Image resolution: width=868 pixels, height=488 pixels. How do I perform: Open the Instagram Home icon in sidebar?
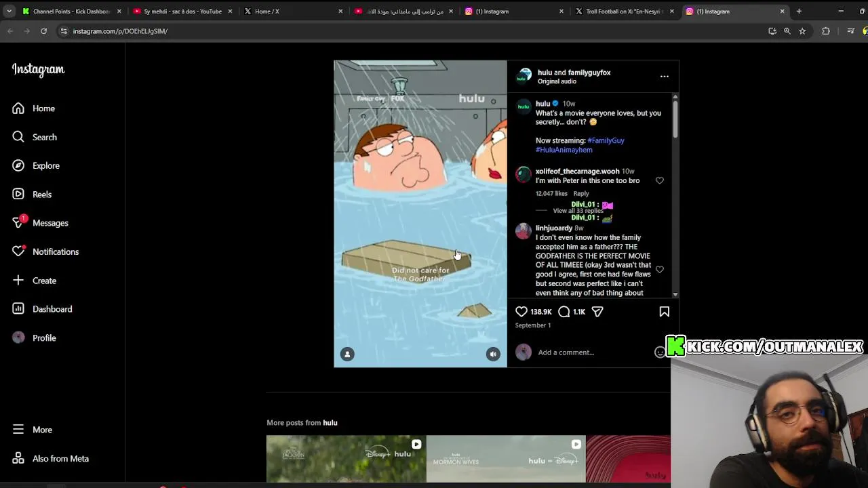click(18, 108)
